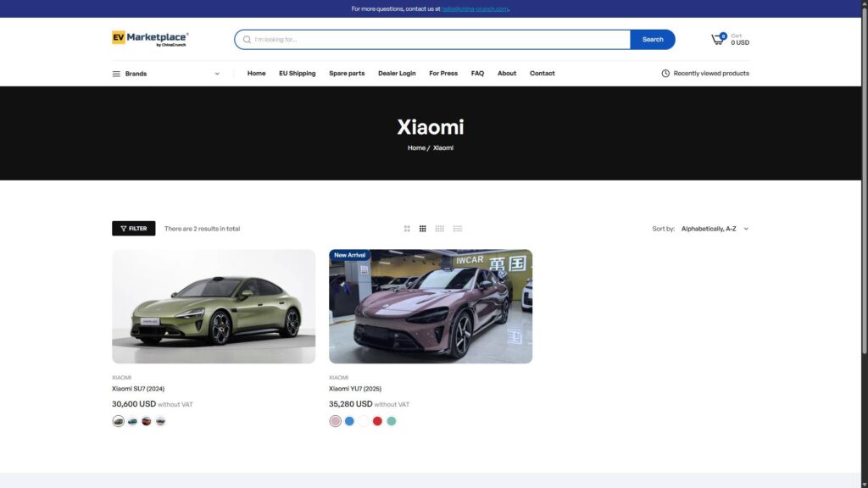Click XIAOMI brand label above YU7
The image size is (868, 488).
click(339, 378)
